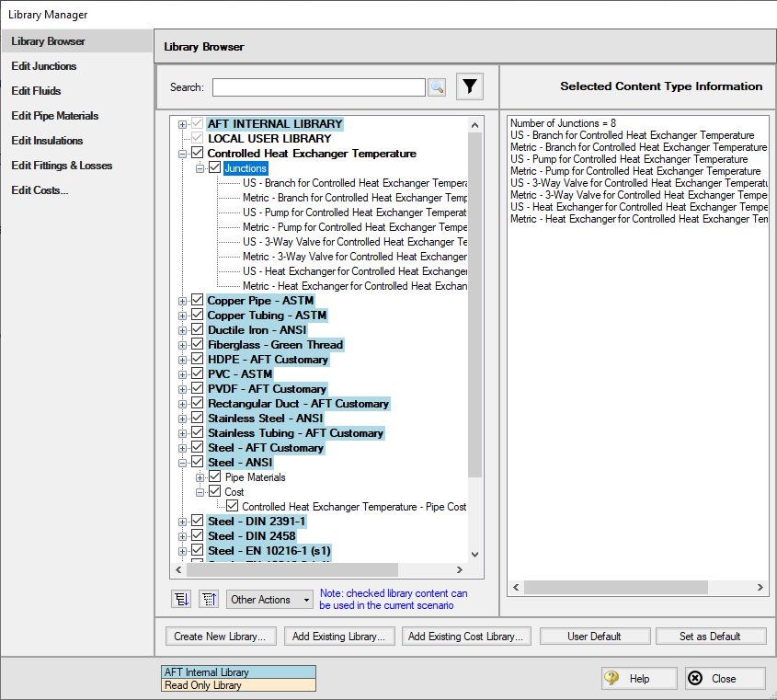Collapse the Steel - ANSI node
This screenshot has width=777, height=700.
click(183, 463)
